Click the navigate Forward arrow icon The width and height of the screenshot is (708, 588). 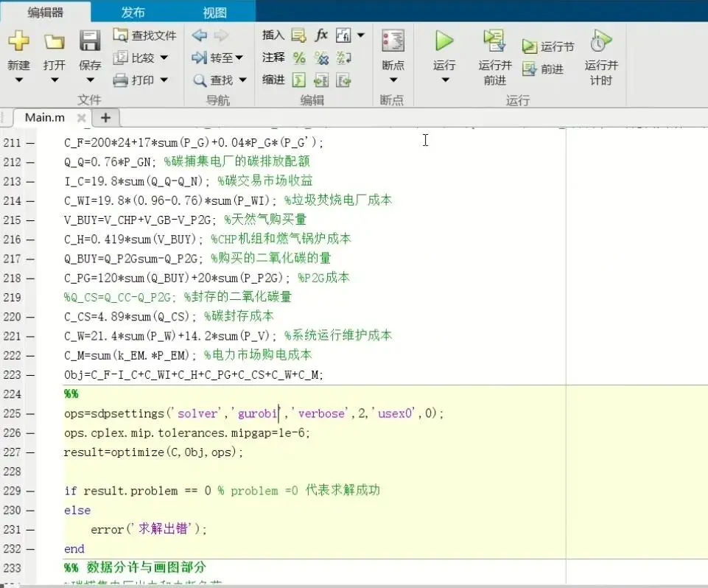coord(221,35)
